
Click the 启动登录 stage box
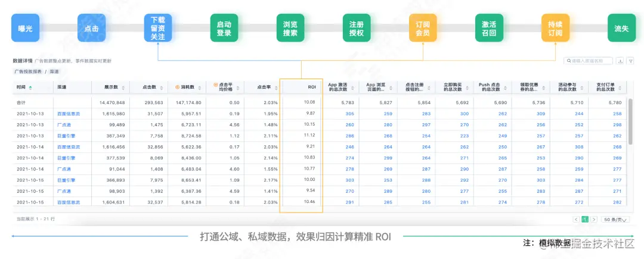[x=224, y=27]
